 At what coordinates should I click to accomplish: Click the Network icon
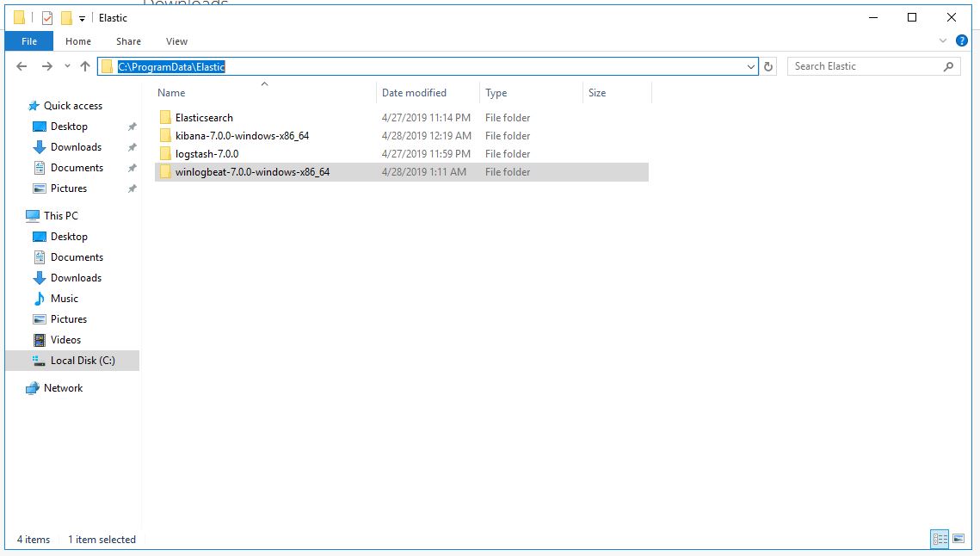click(33, 388)
